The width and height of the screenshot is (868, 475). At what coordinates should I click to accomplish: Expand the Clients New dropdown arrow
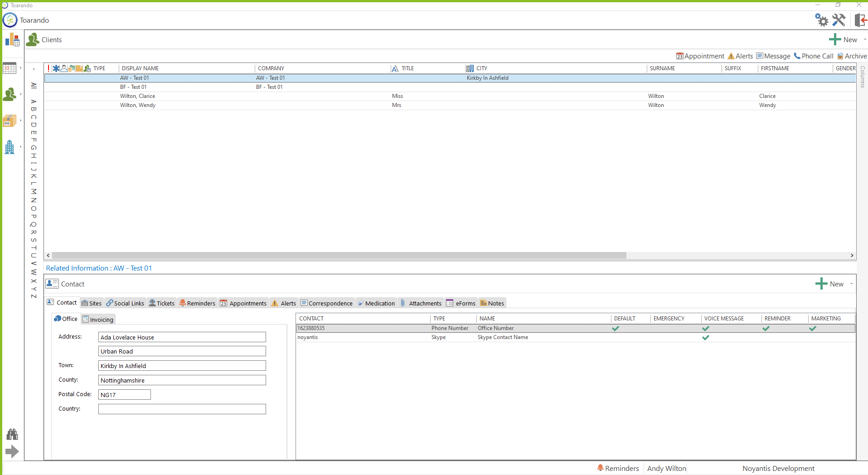[x=865, y=40]
